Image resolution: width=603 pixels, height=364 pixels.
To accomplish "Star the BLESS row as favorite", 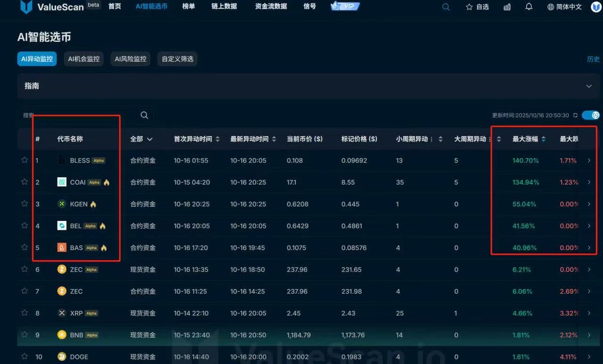I will [24, 160].
